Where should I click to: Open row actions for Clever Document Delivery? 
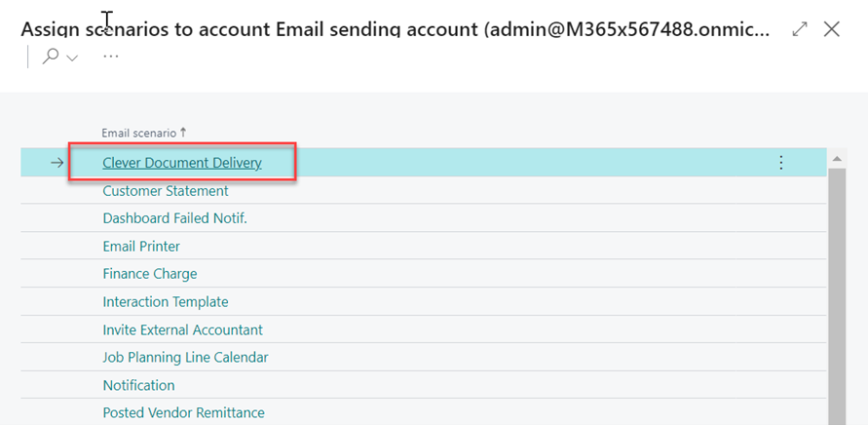click(x=781, y=163)
